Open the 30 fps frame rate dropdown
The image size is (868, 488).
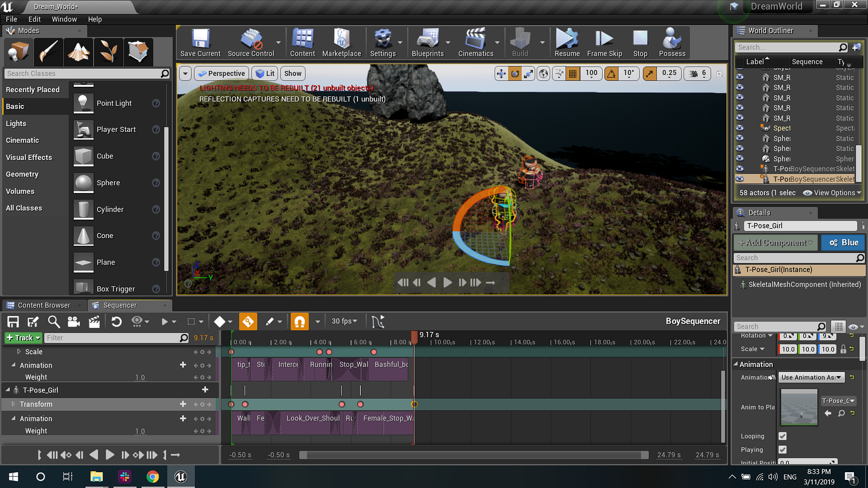click(x=344, y=322)
